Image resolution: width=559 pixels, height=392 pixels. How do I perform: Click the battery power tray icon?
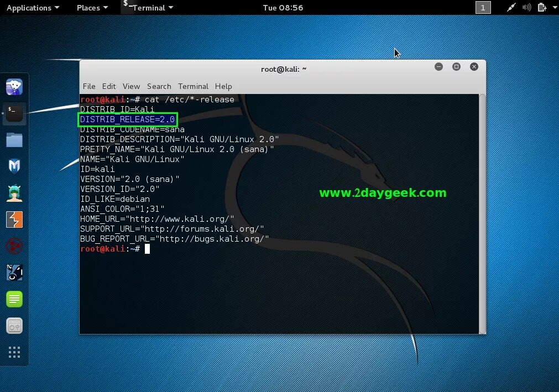coord(542,8)
